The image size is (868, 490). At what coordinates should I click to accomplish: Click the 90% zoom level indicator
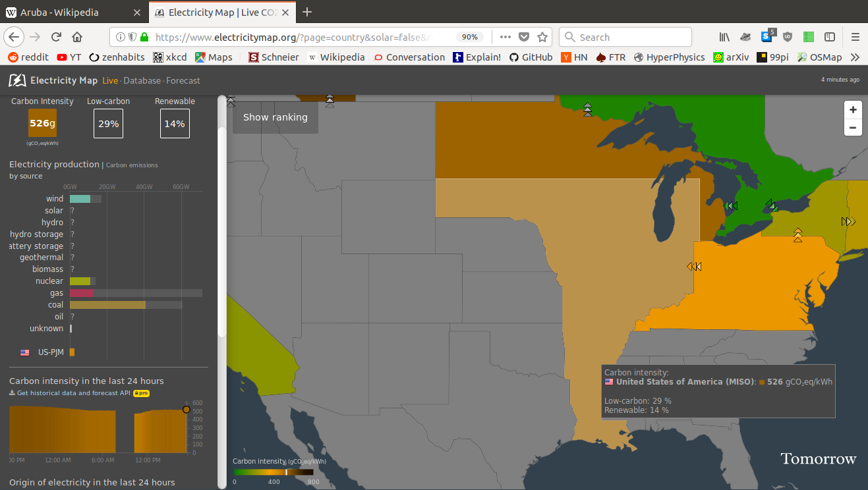click(x=469, y=37)
